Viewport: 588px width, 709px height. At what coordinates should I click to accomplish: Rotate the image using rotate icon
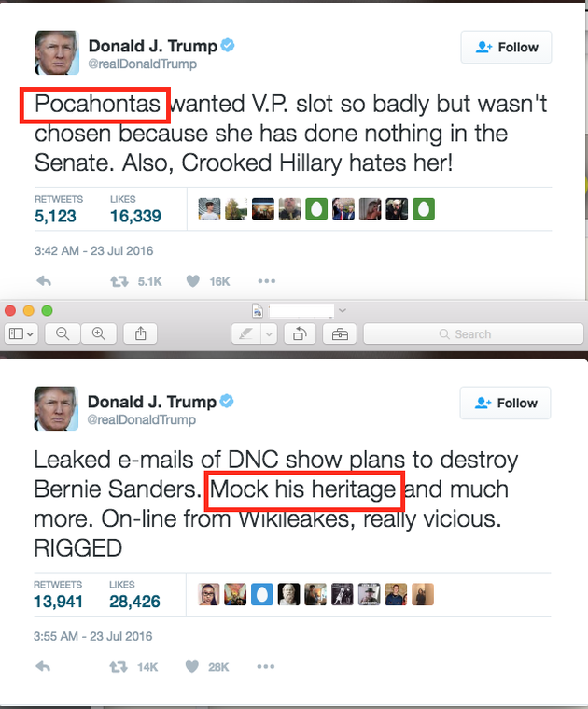300,334
